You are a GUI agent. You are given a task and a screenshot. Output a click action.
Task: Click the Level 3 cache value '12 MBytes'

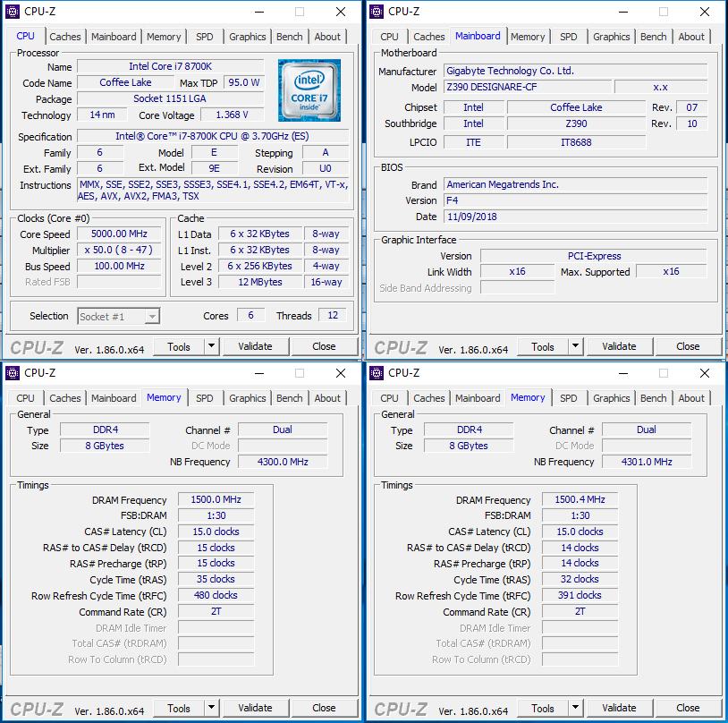pos(260,282)
